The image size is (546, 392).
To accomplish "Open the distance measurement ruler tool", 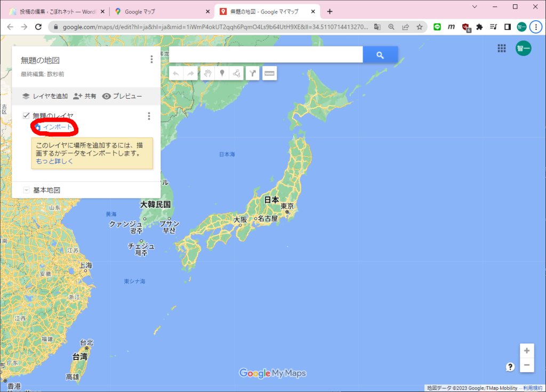I will [269, 73].
